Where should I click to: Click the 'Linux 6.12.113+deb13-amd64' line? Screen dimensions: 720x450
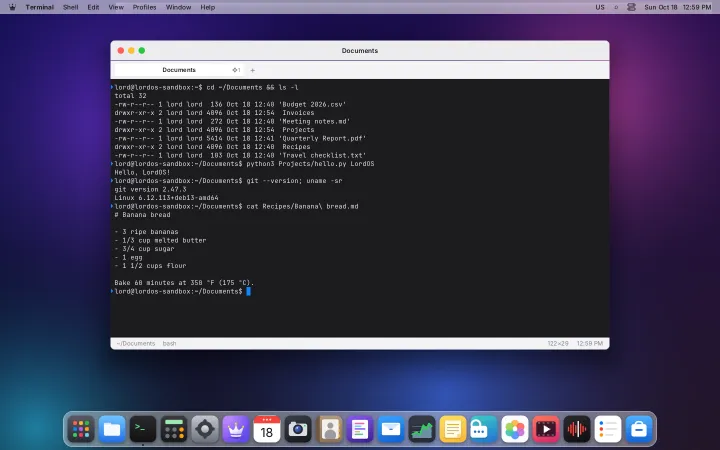pos(167,198)
